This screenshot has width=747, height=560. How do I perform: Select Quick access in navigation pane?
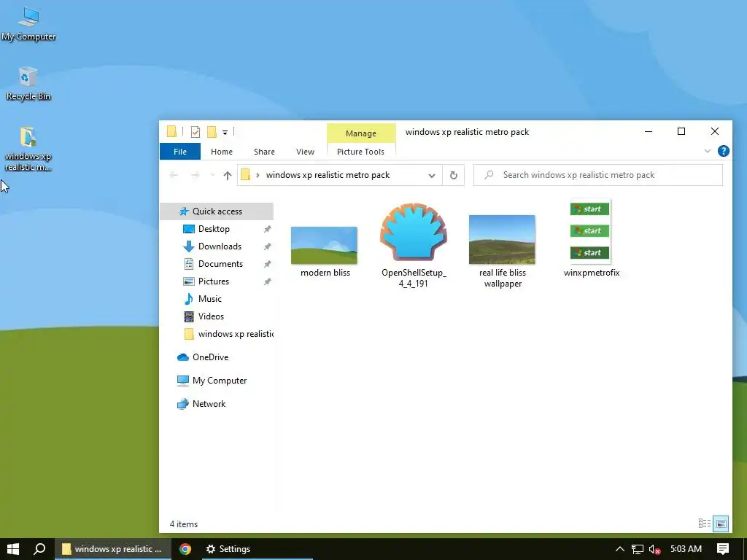click(x=217, y=211)
